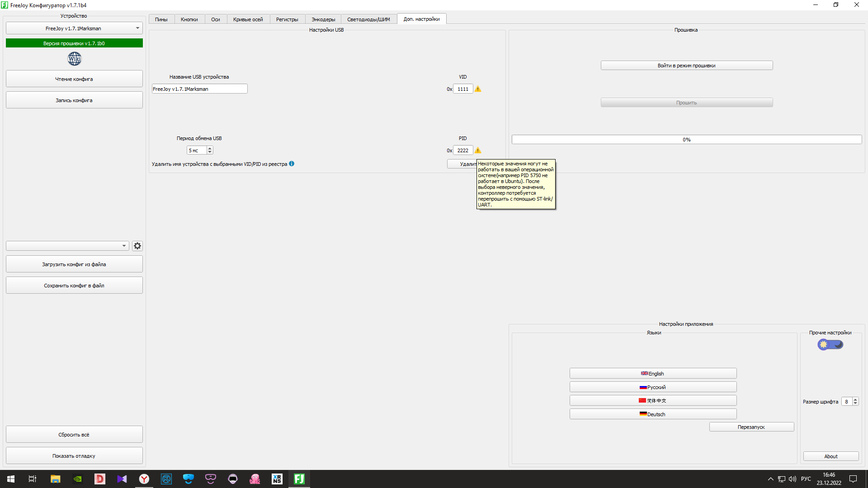Screen dimensions: 868x488
Task: Click the Перезапуск button
Action: [x=751, y=427]
